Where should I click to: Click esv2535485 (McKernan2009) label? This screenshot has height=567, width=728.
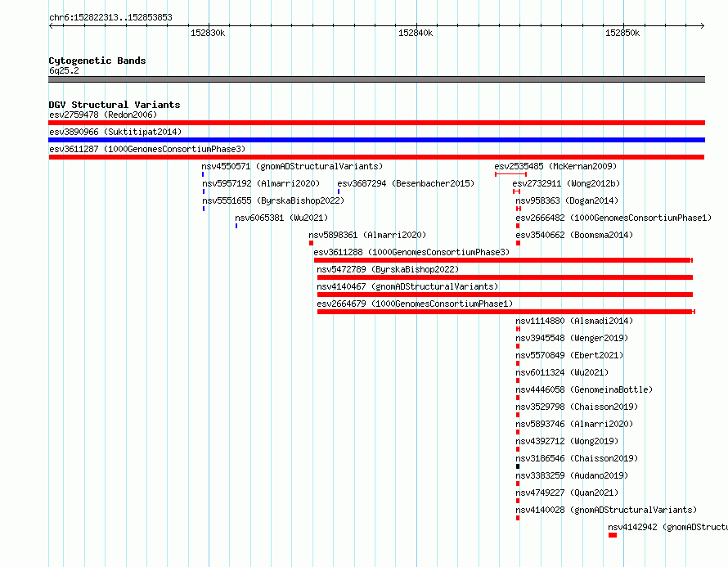555,166
